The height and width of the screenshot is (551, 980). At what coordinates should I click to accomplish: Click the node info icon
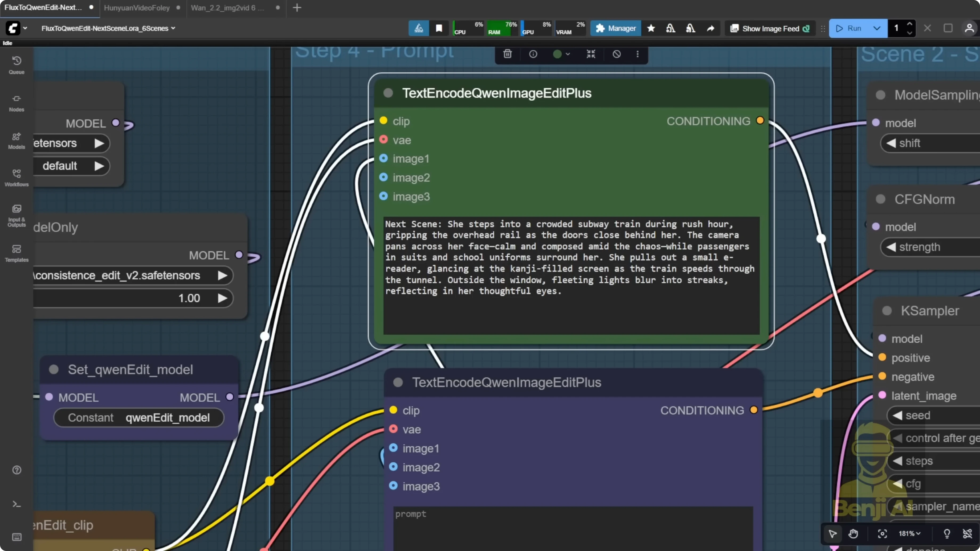point(533,54)
